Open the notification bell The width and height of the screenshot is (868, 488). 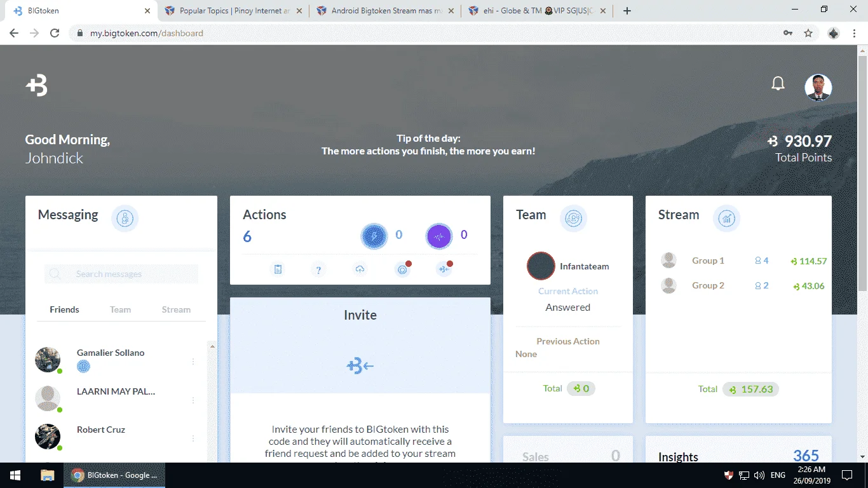click(x=778, y=84)
